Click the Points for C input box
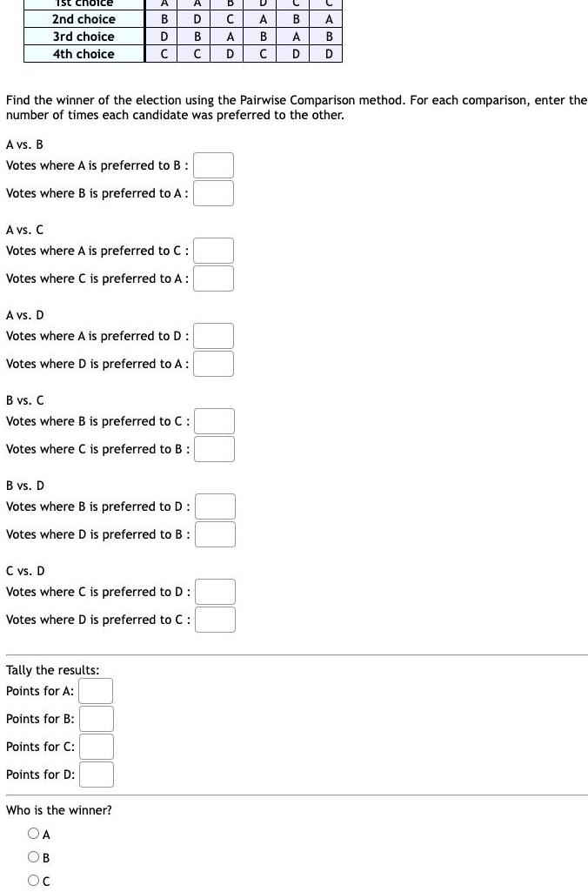 click(96, 746)
